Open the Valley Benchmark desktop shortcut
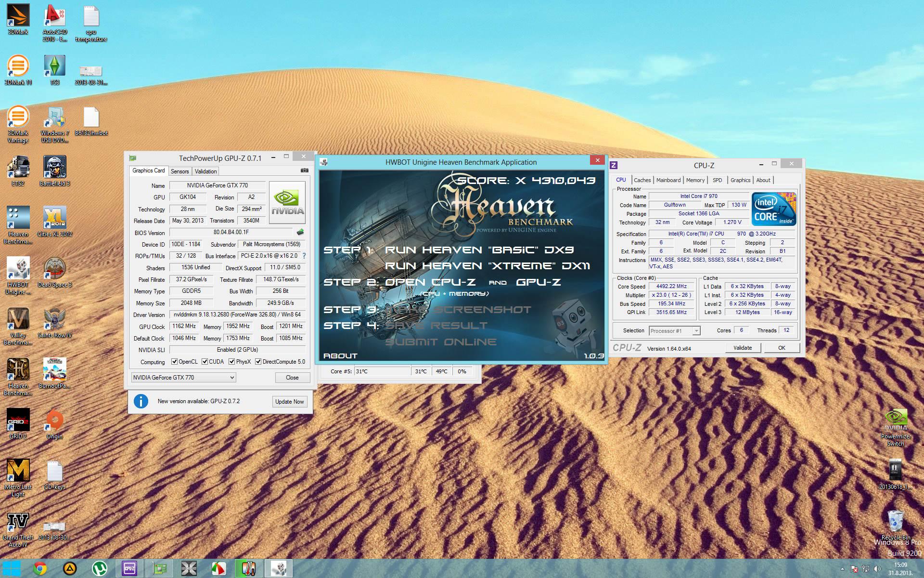The image size is (924, 578). pyautogui.click(x=18, y=326)
